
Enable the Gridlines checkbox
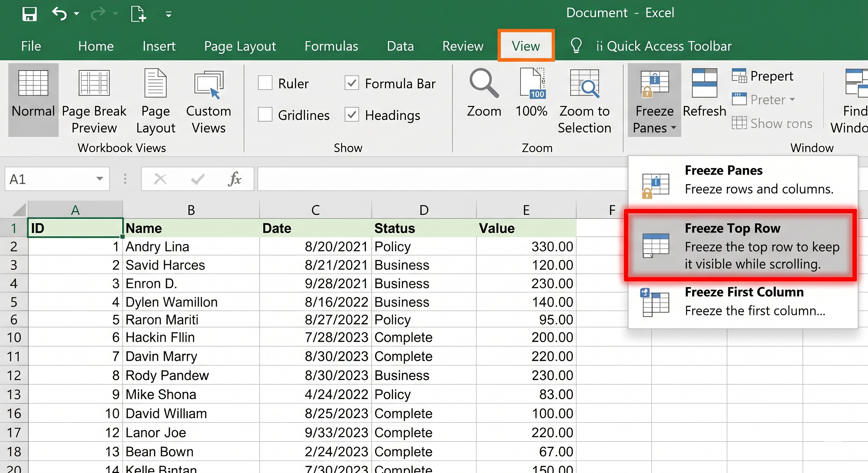click(265, 115)
